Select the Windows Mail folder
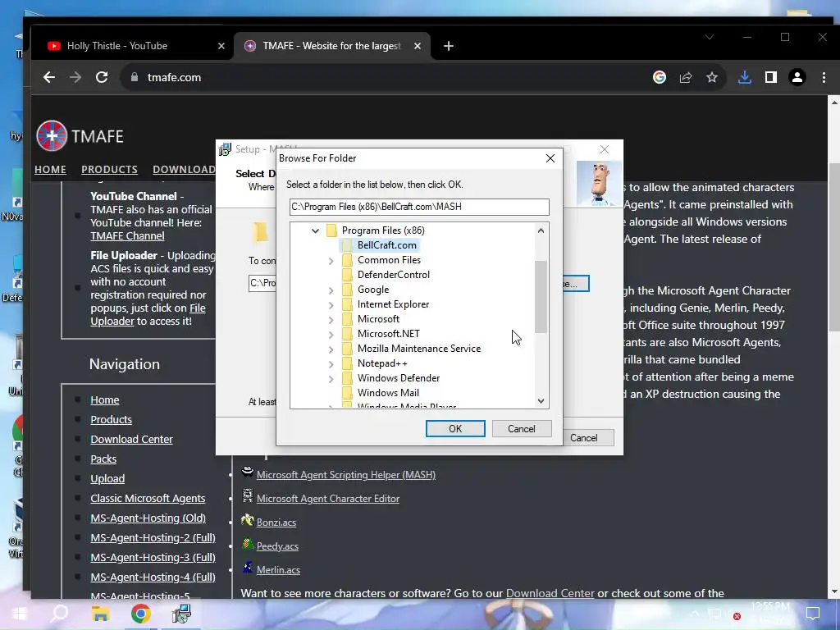 (x=388, y=393)
